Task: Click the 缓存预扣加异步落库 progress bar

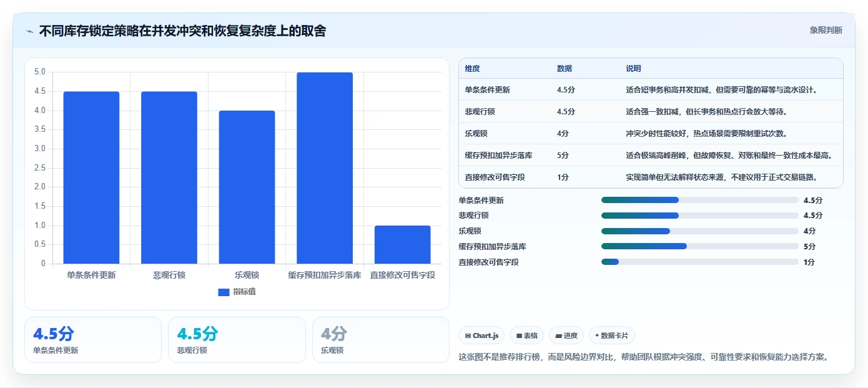Action: point(699,246)
